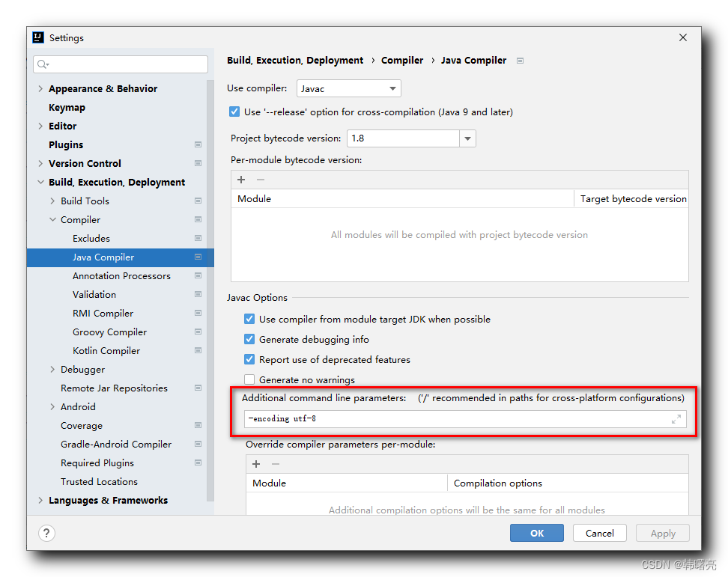Expand the Version Control arrow

40,163
